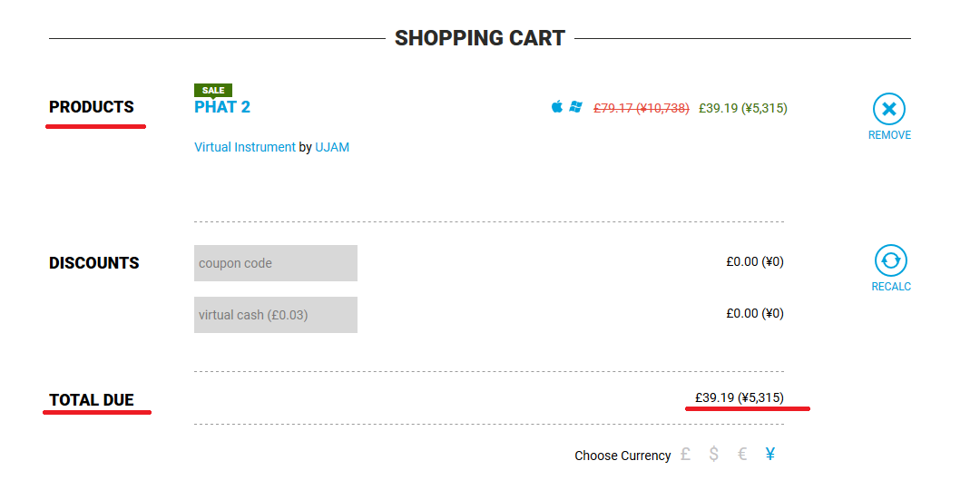The height and width of the screenshot is (500, 980).
Task: Click the RECALC text label
Action: pos(891,287)
